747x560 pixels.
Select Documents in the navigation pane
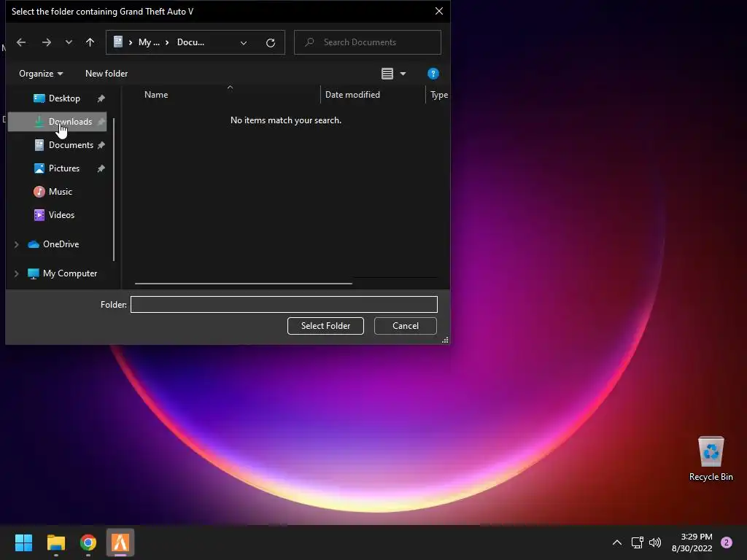[58, 145]
